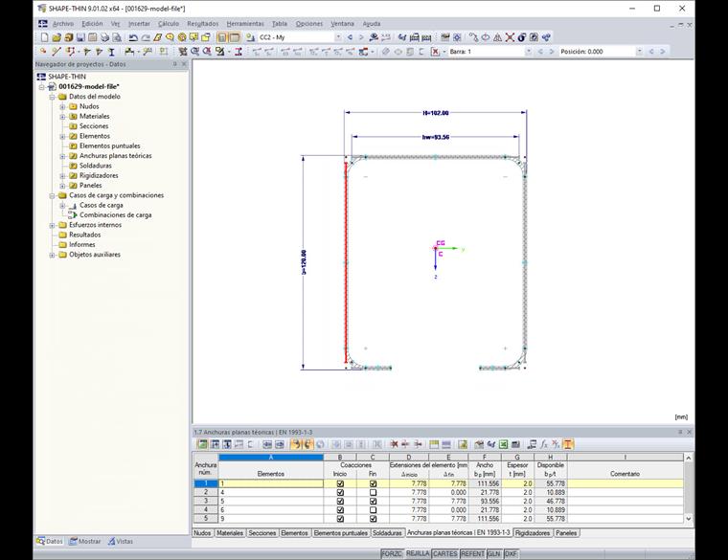Open the Herramientas menu
728x560 pixels.
click(245, 24)
